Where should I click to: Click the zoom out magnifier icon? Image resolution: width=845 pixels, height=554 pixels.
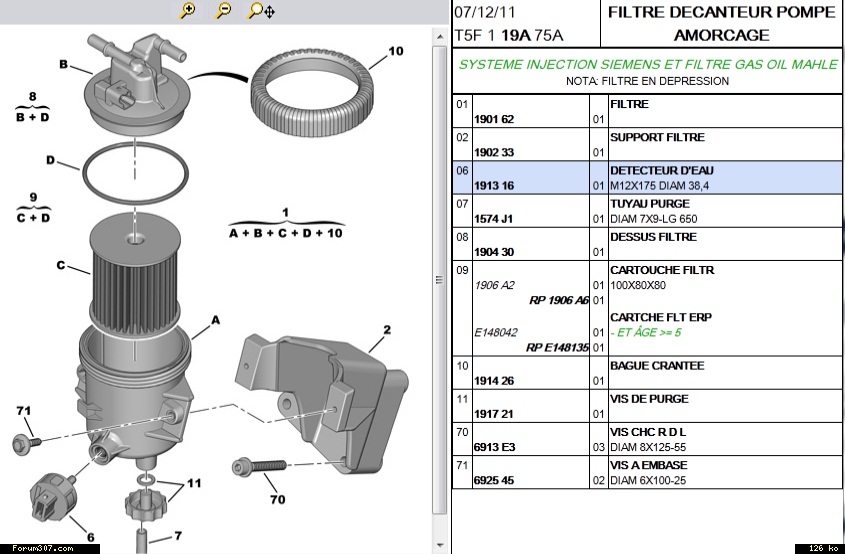223,11
